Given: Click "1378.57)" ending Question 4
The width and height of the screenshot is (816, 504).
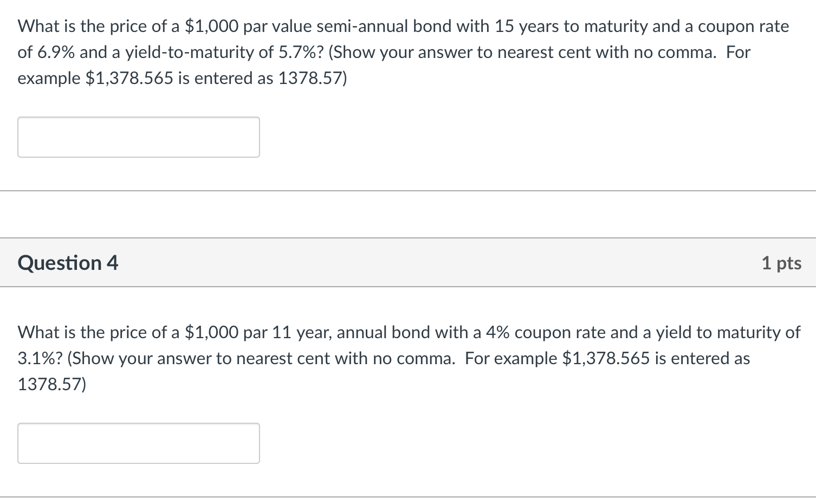Looking at the screenshot, I should coord(52,384).
